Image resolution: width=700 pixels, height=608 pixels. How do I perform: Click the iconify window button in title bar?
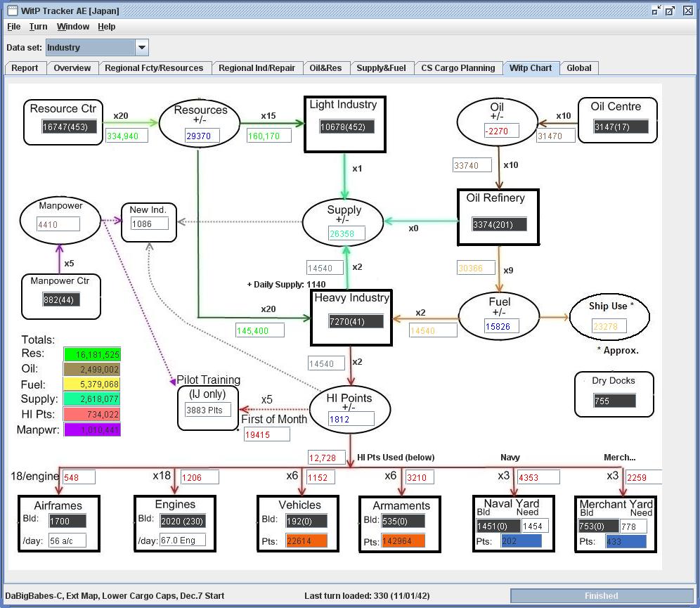(x=656, y=11)
